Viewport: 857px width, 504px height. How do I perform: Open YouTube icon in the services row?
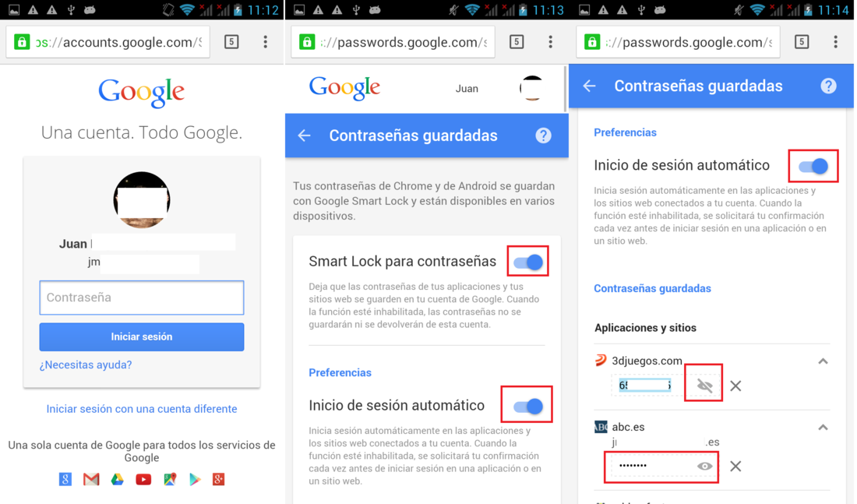point(143,479)
